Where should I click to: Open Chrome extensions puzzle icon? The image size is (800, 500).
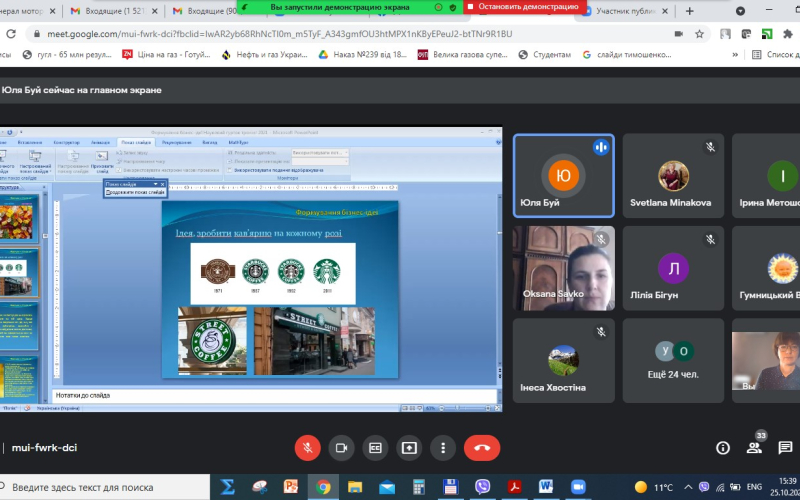tap(788, 34)
